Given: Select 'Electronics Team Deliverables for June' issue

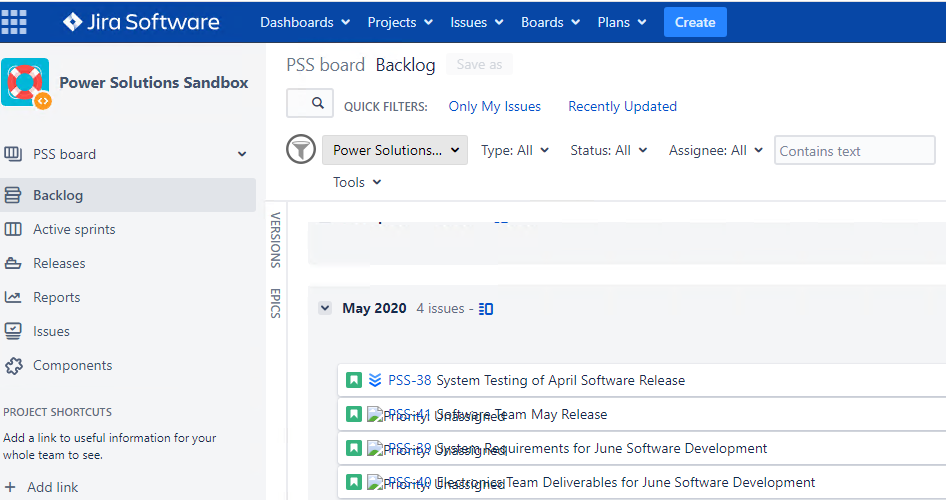Looking at the screenshot, I should (642, 482).
